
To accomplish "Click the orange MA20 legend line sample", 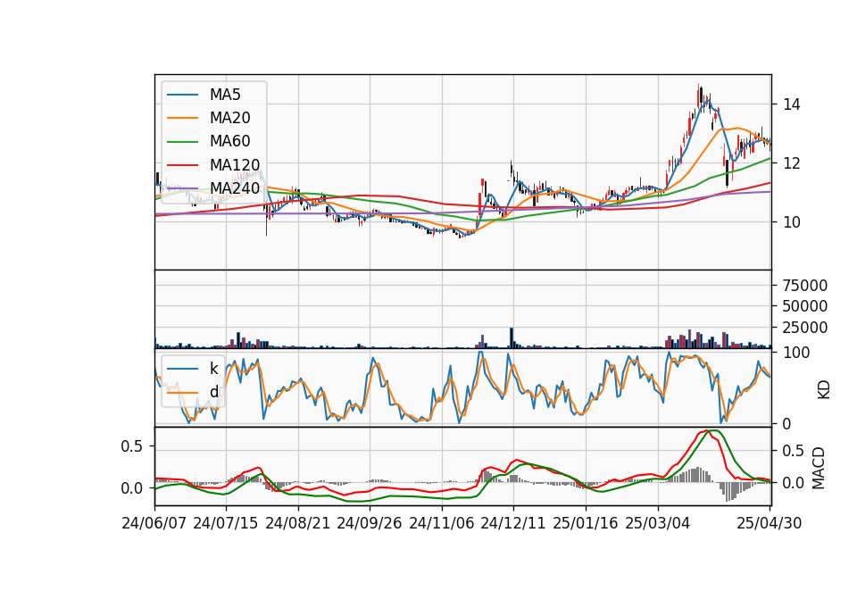I will pyautogui.click(x=182, y=118).
